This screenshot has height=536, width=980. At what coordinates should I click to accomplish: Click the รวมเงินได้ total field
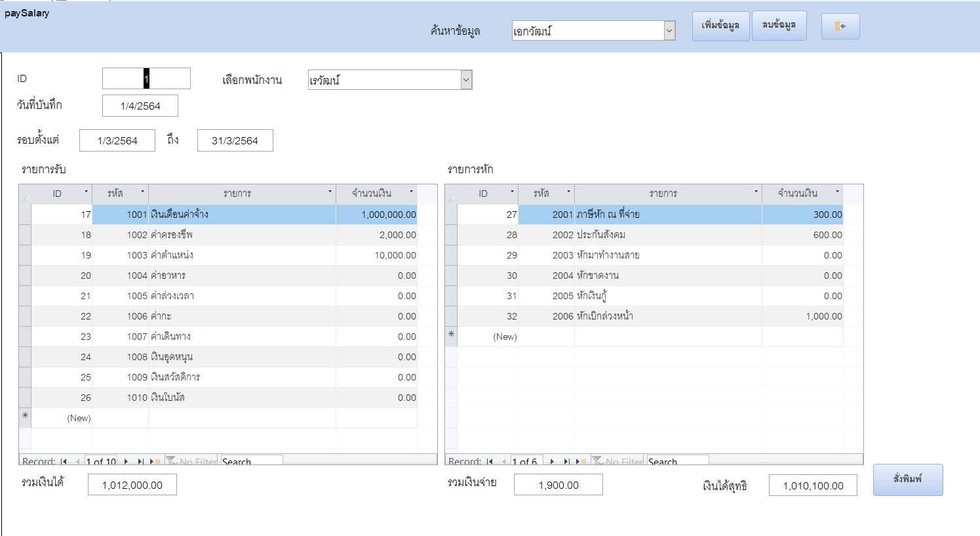tap(132, 485)
